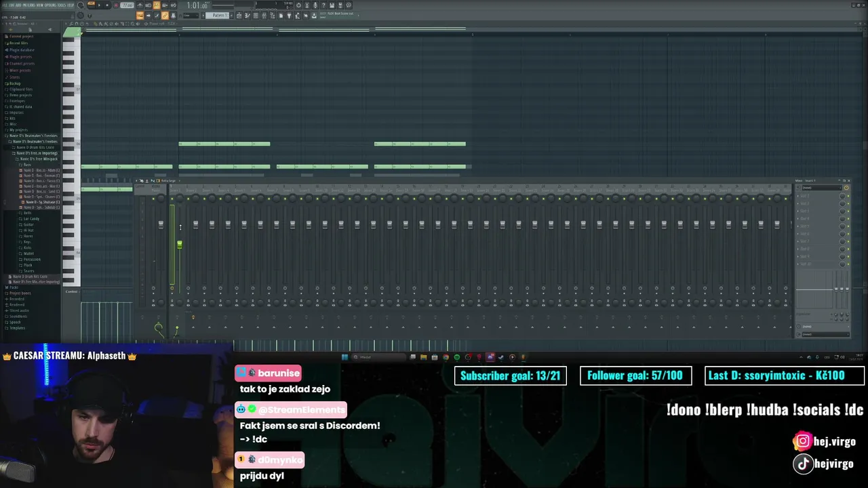Expand the Recent files browser folder
This screenshot has width=868, height=488.
(18, 43)
